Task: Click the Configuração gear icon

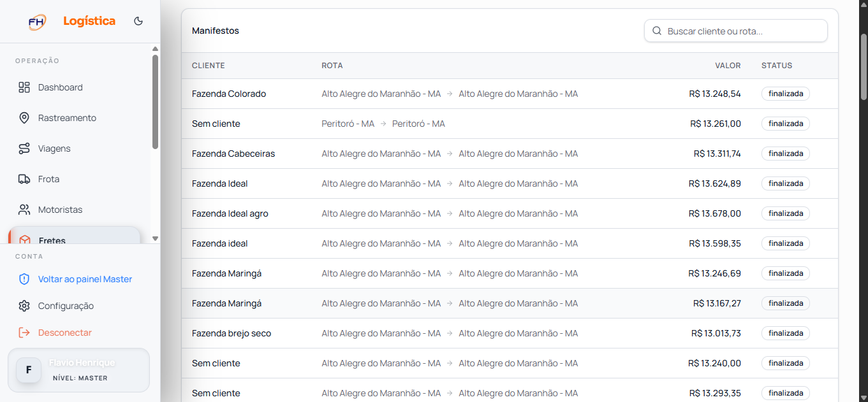Action: point(24,306)
